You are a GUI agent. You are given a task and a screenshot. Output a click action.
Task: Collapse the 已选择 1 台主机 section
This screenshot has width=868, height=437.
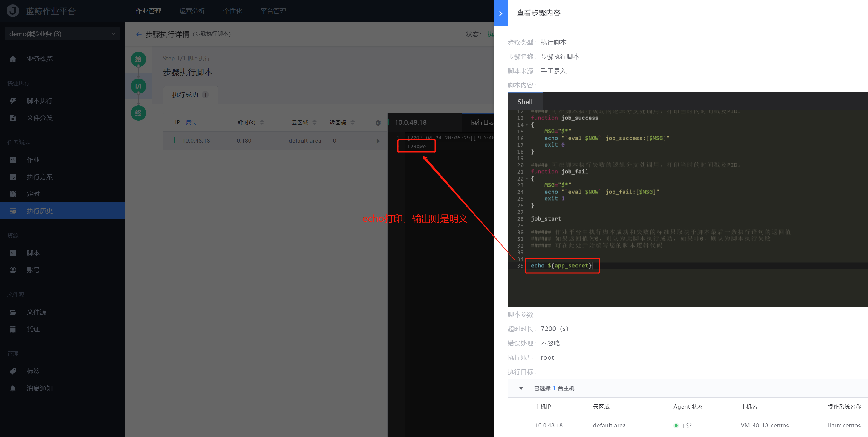pos(521,389)
